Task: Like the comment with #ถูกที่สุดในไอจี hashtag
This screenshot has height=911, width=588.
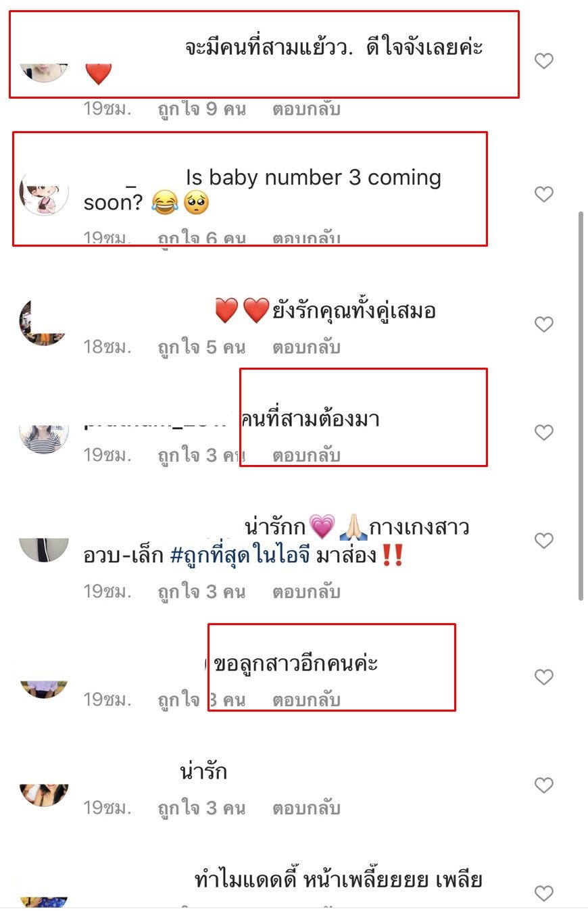Action: point(544,540)
